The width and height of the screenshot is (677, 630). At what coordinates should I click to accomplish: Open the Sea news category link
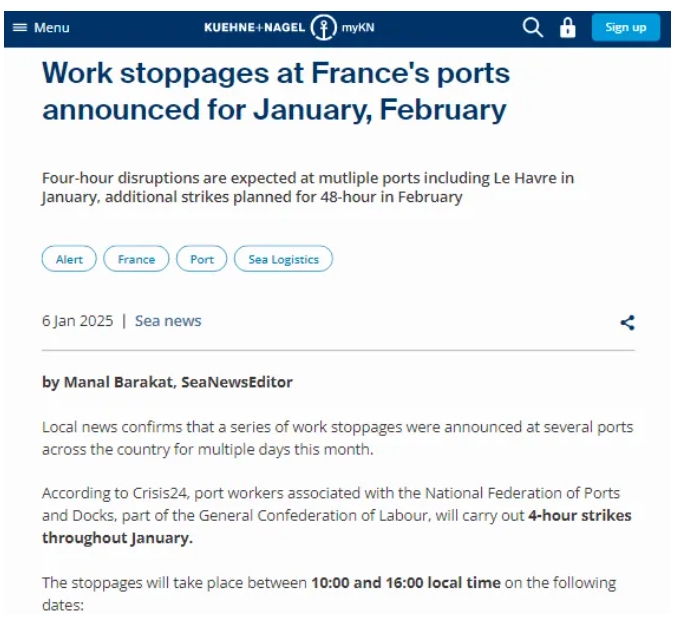168,321
